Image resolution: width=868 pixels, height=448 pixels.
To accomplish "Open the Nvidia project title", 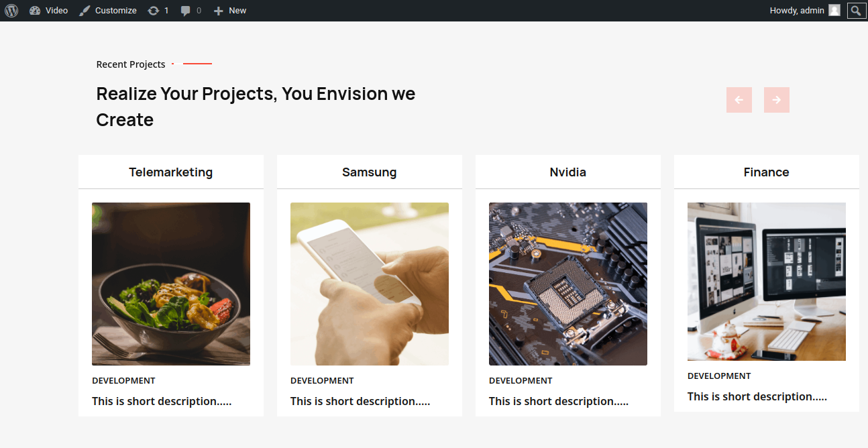I will pyautogui.click(x=568, y=172).
